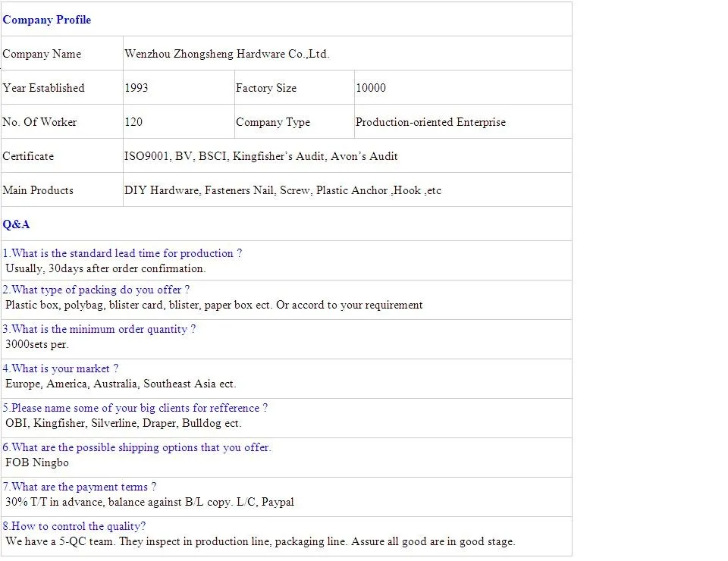The image size is (728, 561).
Task: Select the FOB Ningbo shipping answer
Action: tap(37, 462)
